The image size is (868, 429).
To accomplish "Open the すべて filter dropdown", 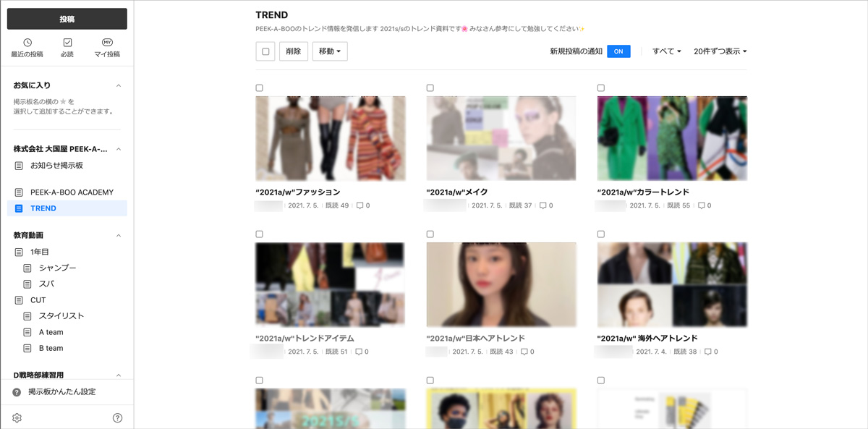I will coord(666,51).
